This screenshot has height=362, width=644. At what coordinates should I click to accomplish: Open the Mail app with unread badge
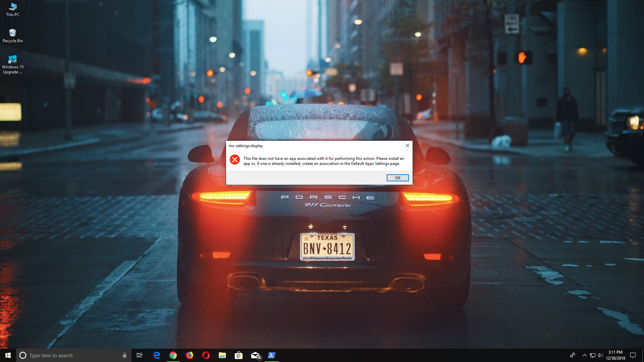click(256, 355)
